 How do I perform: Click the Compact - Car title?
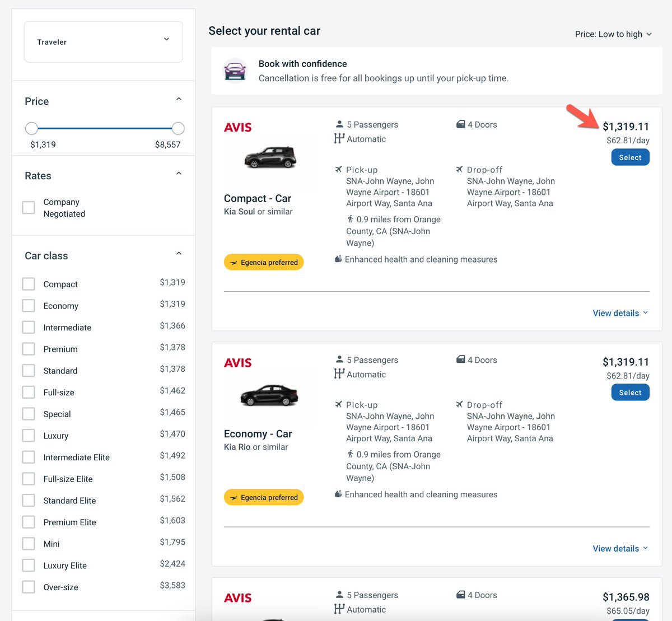coord(258,198)
